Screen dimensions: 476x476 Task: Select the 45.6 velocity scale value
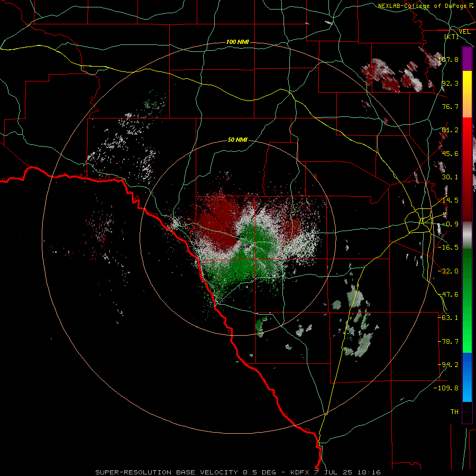pos(450,153)
